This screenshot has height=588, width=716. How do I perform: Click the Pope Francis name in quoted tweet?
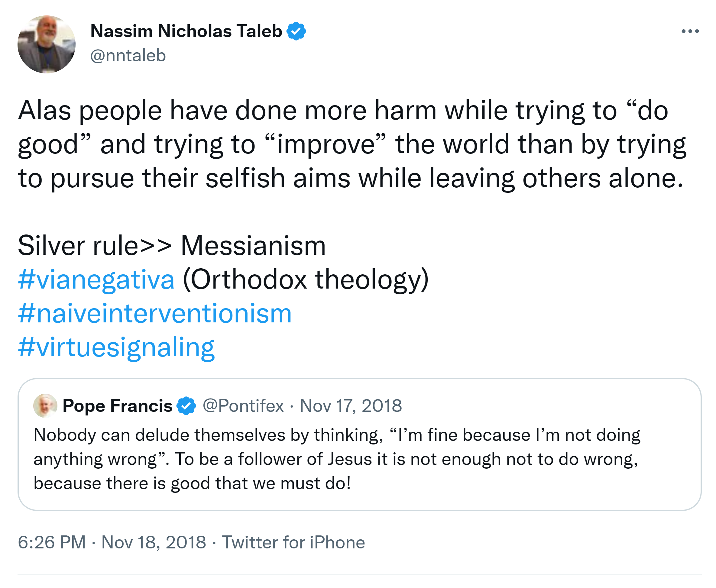point(117,405)
